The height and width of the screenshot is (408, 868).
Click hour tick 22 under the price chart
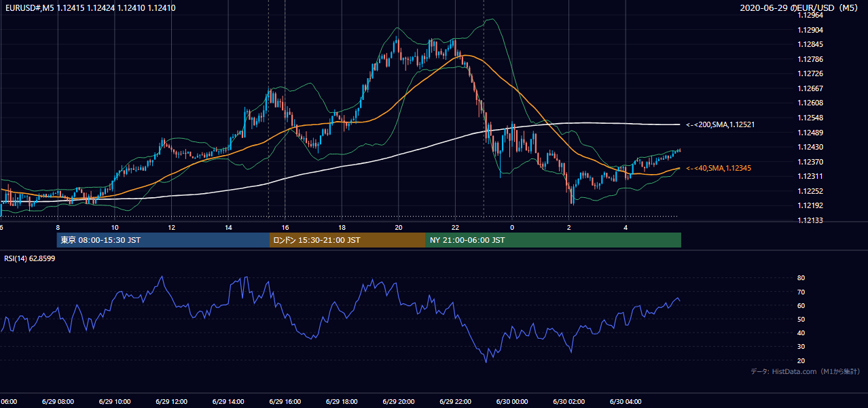click(x=455, y=227)
